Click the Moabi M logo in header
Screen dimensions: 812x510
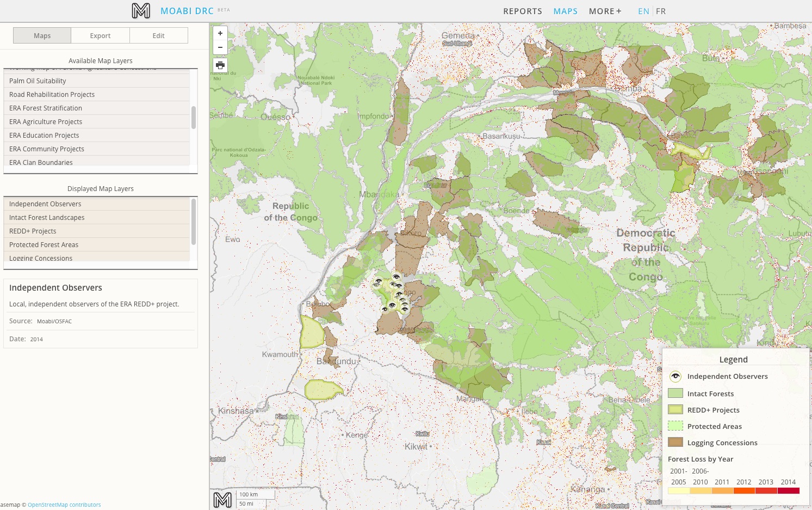(141, 11)
